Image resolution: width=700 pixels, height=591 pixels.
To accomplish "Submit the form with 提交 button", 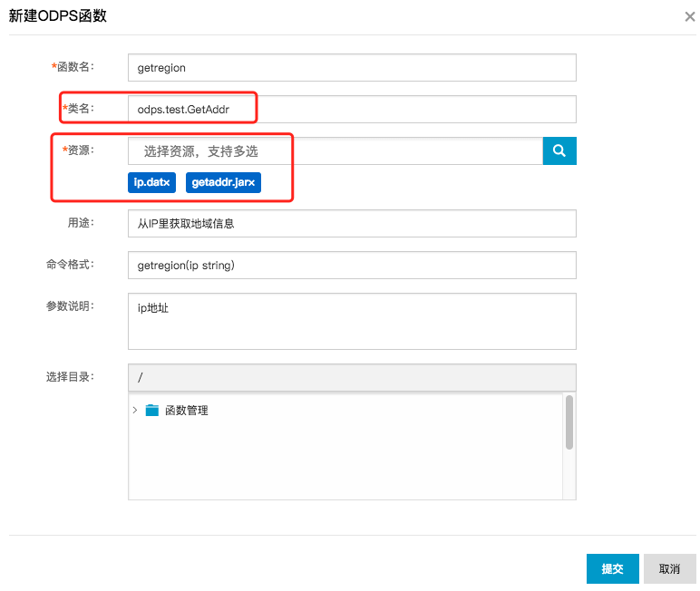I will pos(612,568).
